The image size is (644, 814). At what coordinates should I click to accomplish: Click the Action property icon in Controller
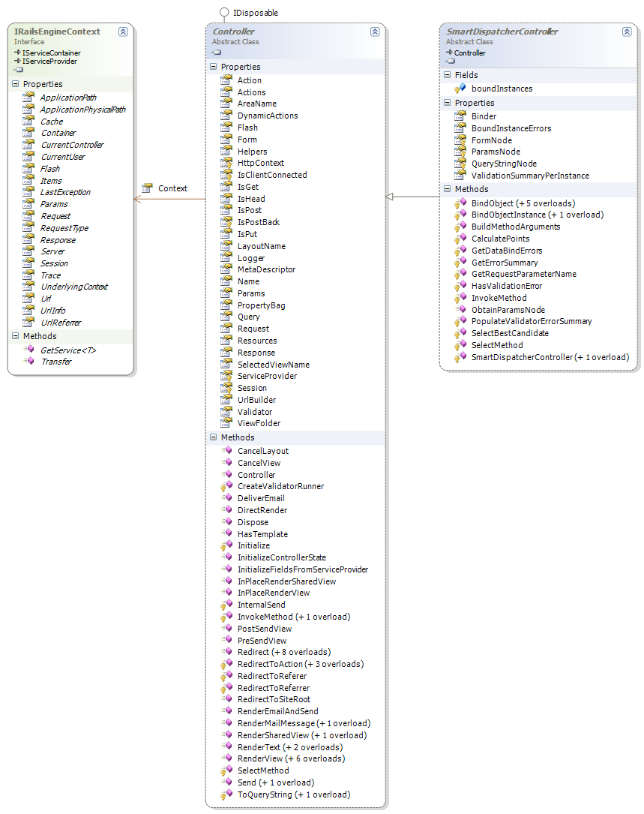click(226, 80)
